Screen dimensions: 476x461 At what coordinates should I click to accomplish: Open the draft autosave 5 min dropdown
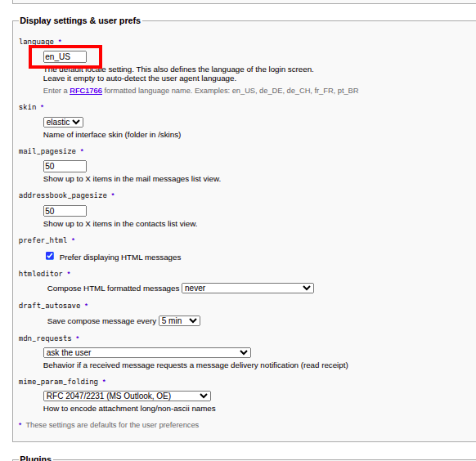click(x=179, y=321)
